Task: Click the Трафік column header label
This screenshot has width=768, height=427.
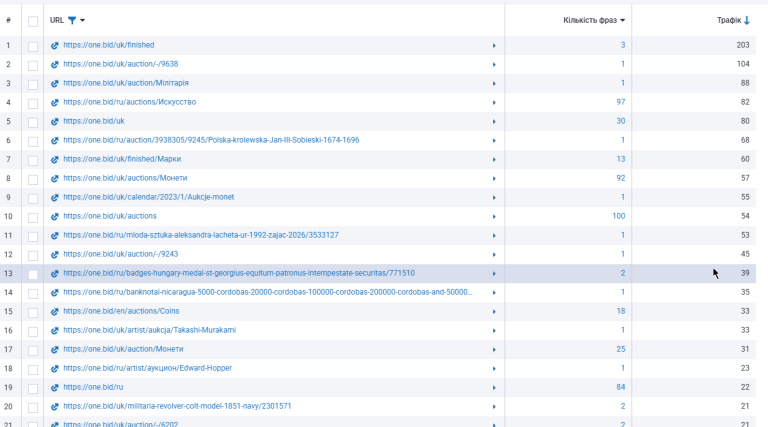Action: coord(729,20)
